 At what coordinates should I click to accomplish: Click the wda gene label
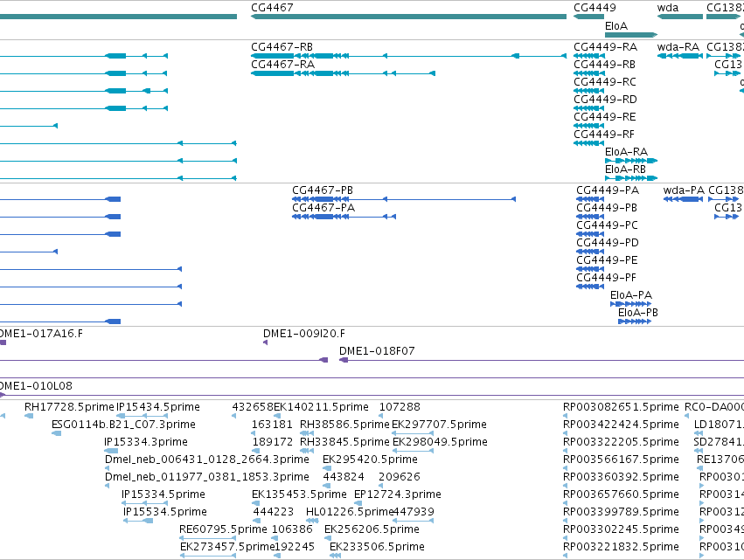(x=668, y=8)
